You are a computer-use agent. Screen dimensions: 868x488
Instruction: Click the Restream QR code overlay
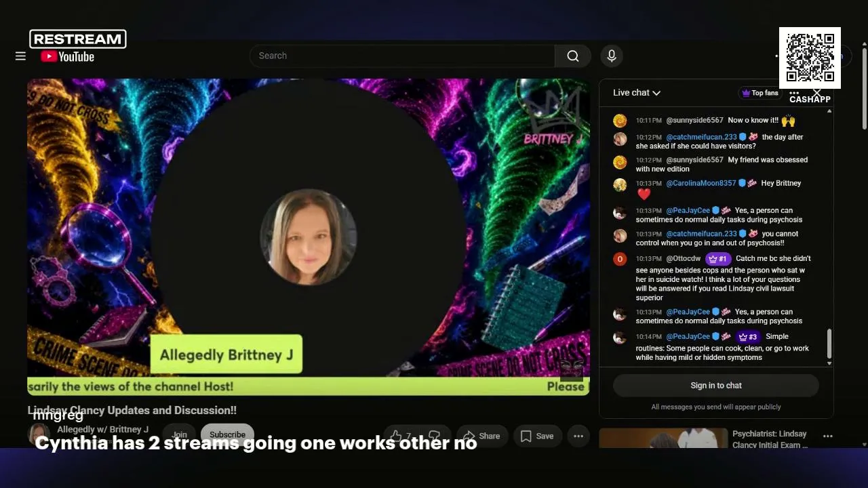click(x=810, y=58)
